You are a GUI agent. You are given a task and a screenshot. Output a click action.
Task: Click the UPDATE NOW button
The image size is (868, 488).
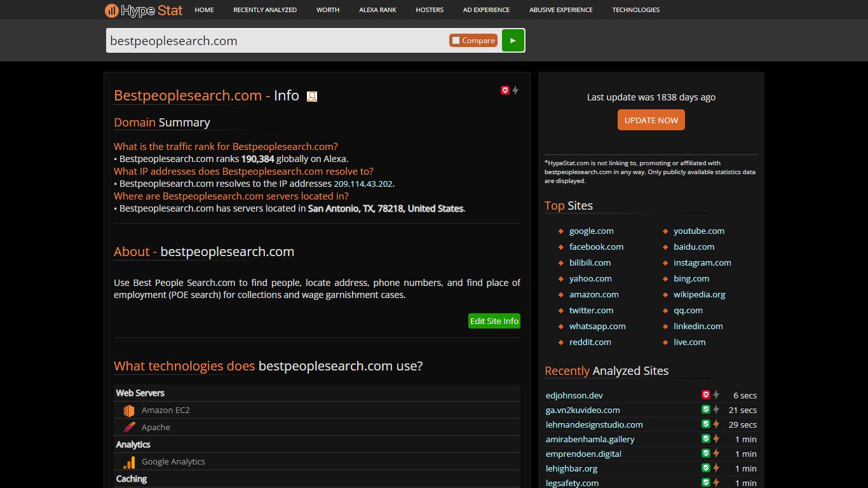[x=651, y=120]
